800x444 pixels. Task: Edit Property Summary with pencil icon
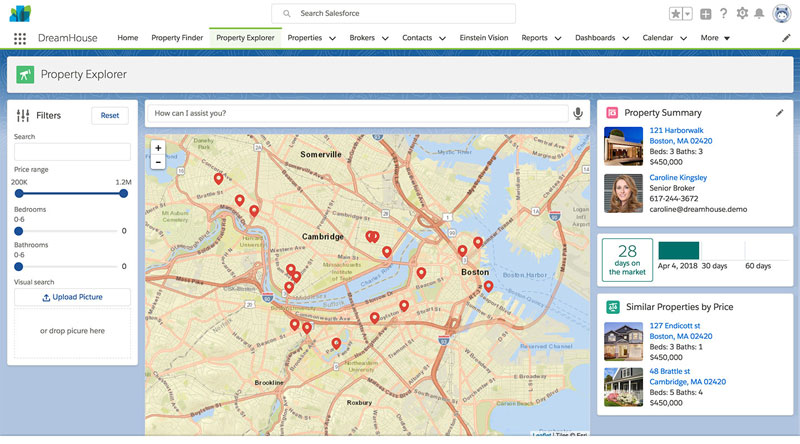coord(779,113)
